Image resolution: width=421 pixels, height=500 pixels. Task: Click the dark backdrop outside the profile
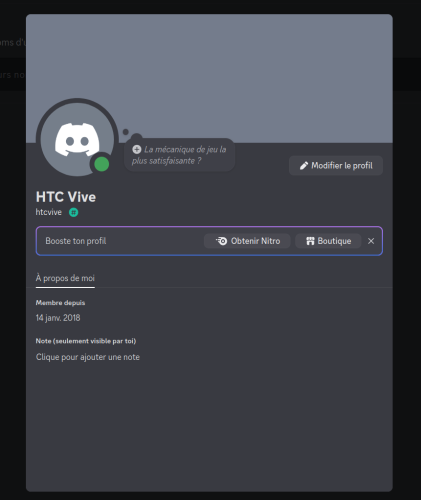(407, 267)
